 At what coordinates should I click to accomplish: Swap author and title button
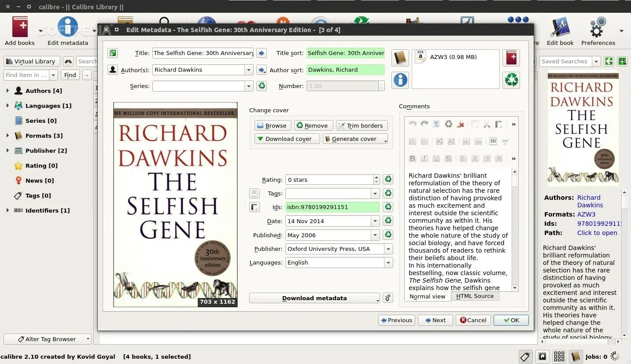pos(113,53)
